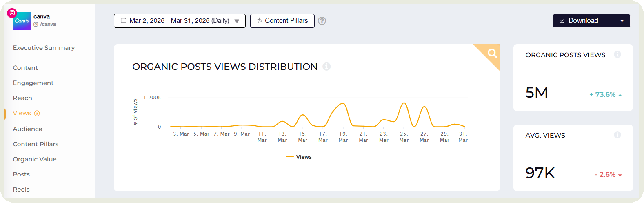Open the Reels section
The width and height of the screenshot is (644, 203).
click(x=21, y=190)
